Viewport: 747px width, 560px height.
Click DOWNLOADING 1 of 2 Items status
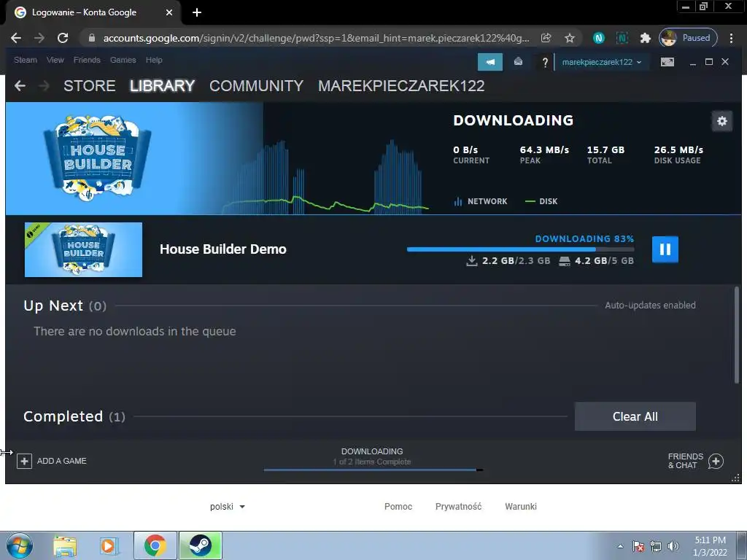[x=372, y=456]
